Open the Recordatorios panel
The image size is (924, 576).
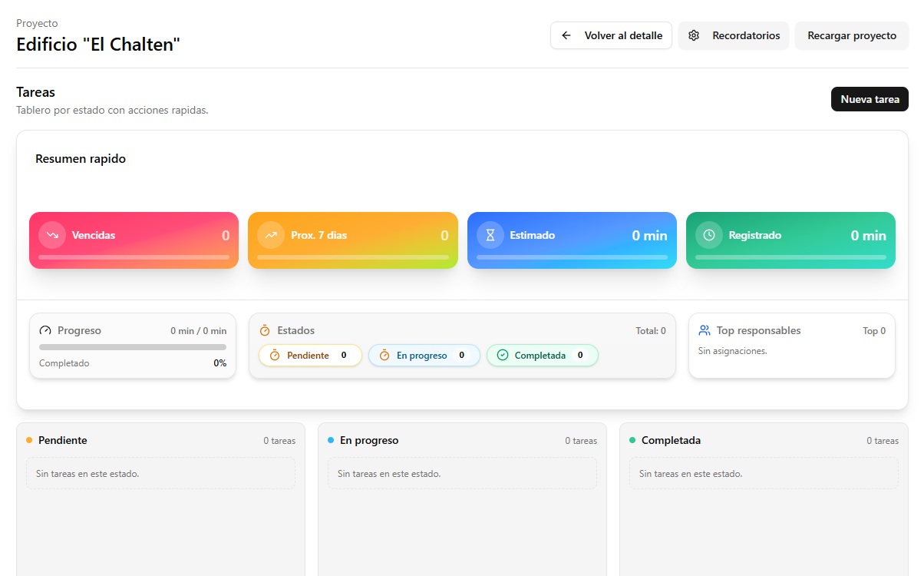pos(733,35)
